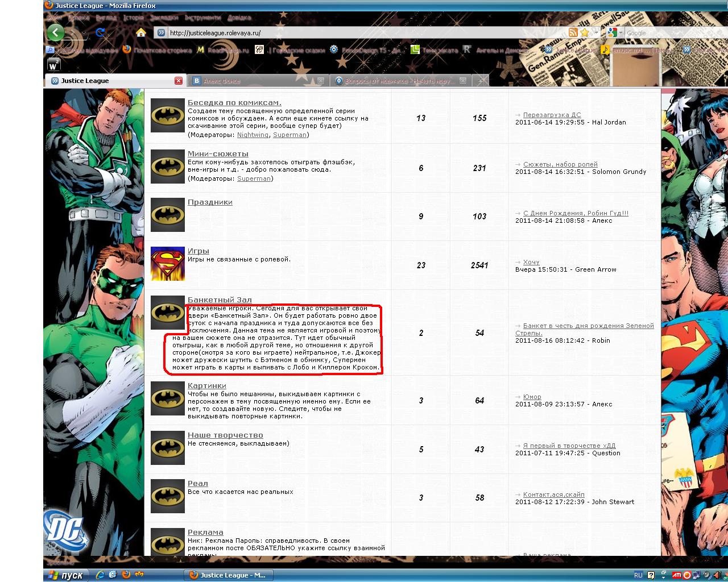The height and width of the screenshot is (582, 728).
Task: Click the site identity icon in address bar
Action: click(x=161, y=33)
